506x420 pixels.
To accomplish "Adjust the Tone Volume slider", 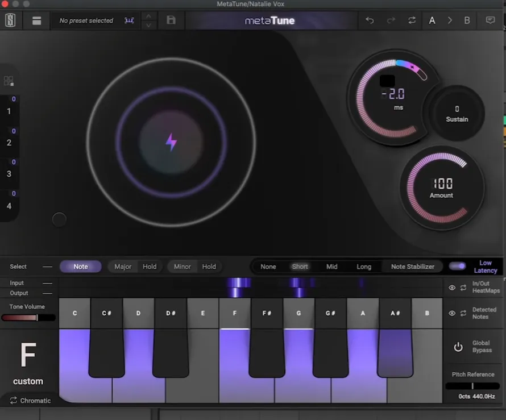I will (x=28, y=318).
